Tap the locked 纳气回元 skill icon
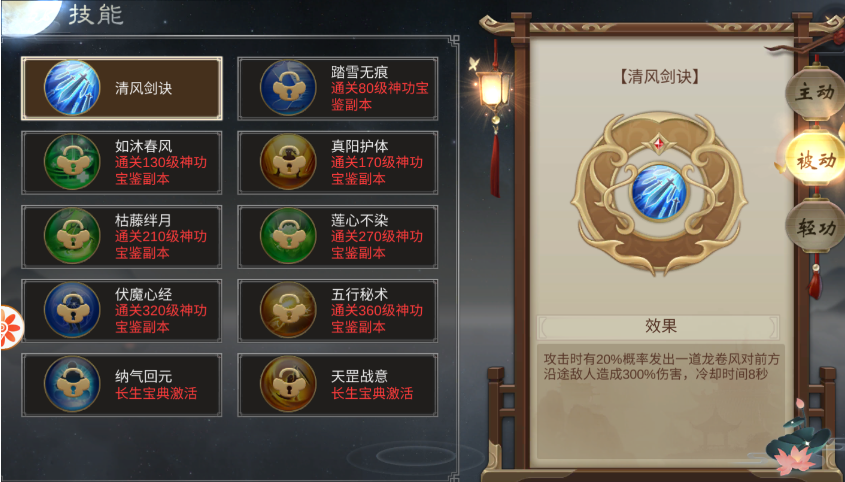The height and width of the screenshot is (482, 845). pyautogui.click(x=72, y=384)
